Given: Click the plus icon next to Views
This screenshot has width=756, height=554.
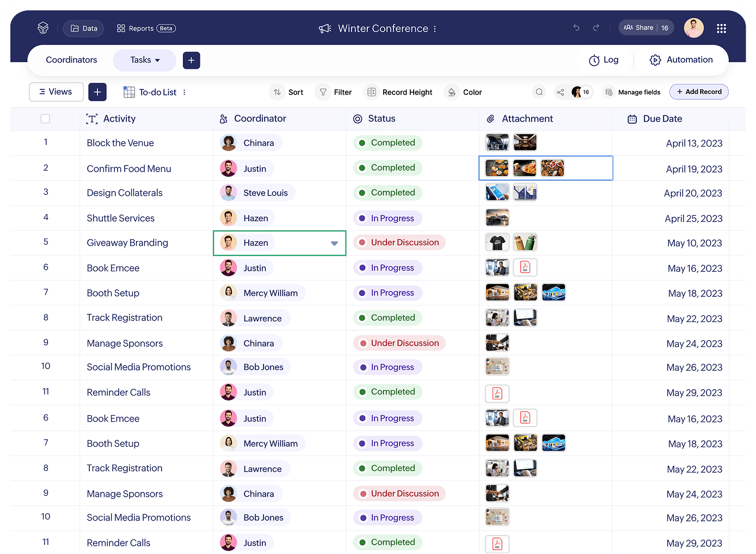Looking at the screenshot, I should pos(97,92).
